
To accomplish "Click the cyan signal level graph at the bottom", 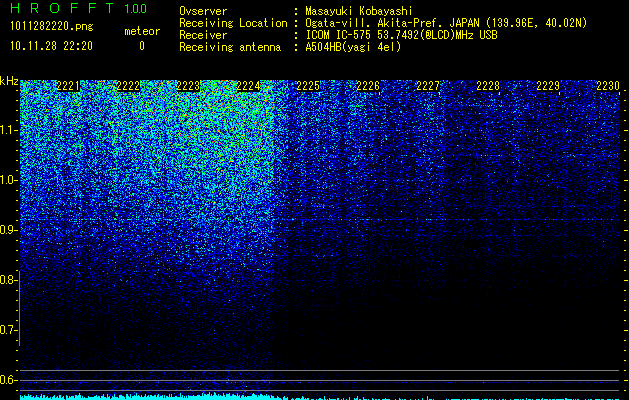I will (x=321, y=397).
